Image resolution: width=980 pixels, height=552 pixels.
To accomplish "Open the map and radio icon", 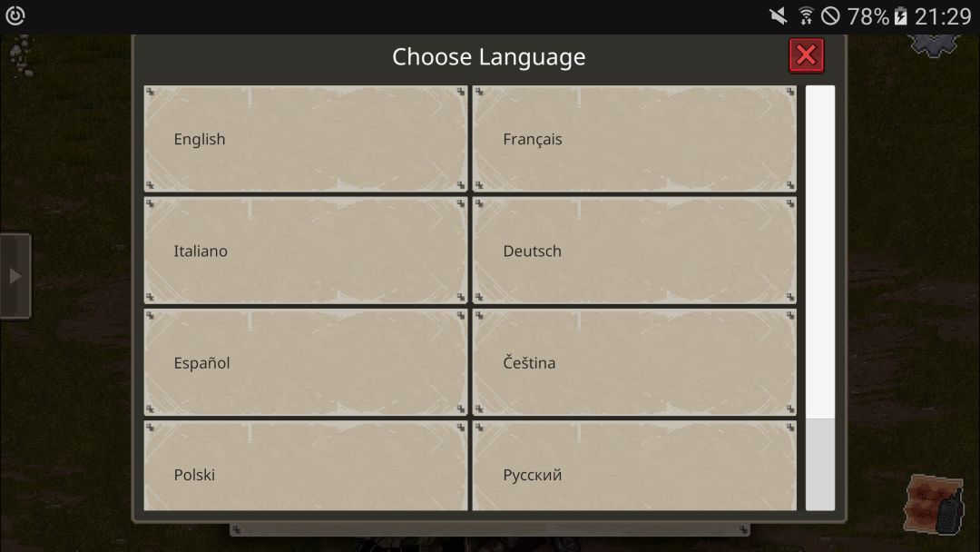I will [935, 502].
